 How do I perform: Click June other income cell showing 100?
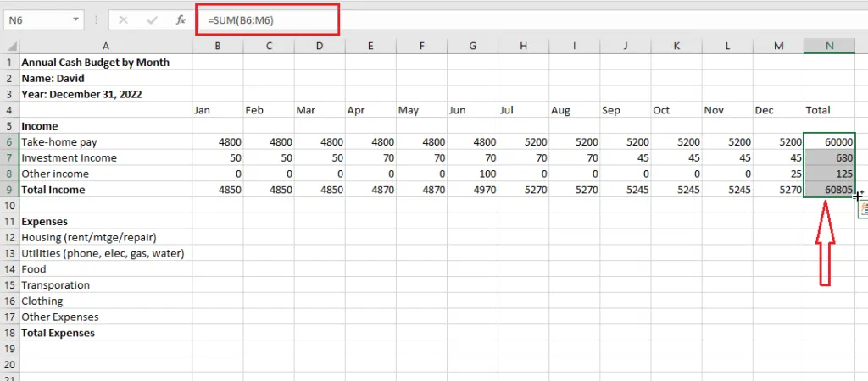click(472, 174)
